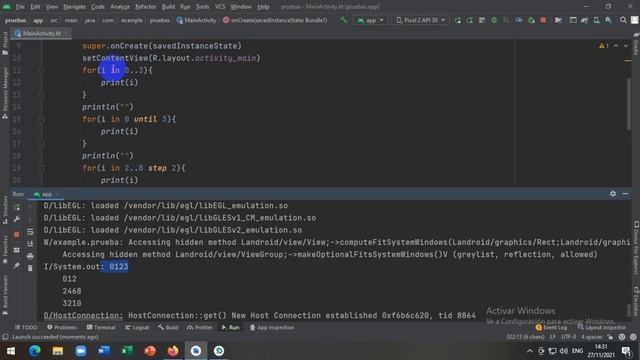Open the File menu

click(x=20, y=7)
